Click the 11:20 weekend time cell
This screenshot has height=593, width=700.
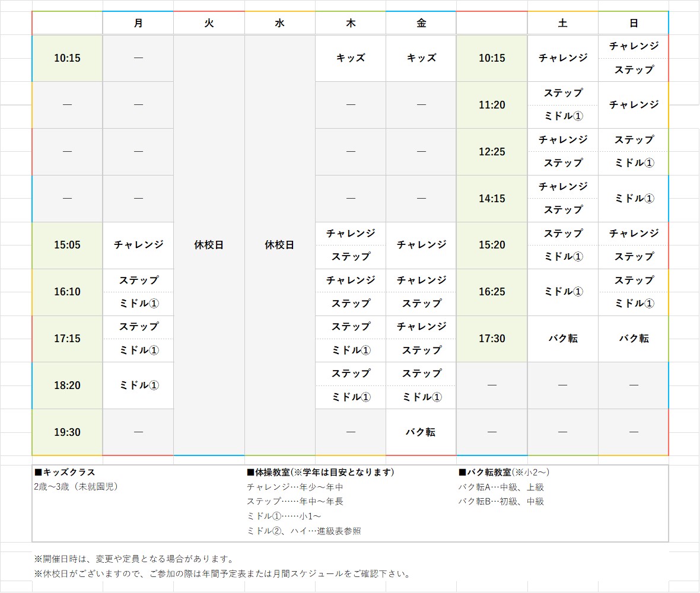point(492,105)
